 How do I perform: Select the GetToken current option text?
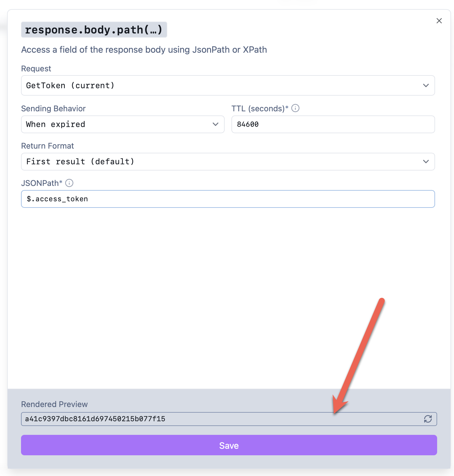coord(70,86)
